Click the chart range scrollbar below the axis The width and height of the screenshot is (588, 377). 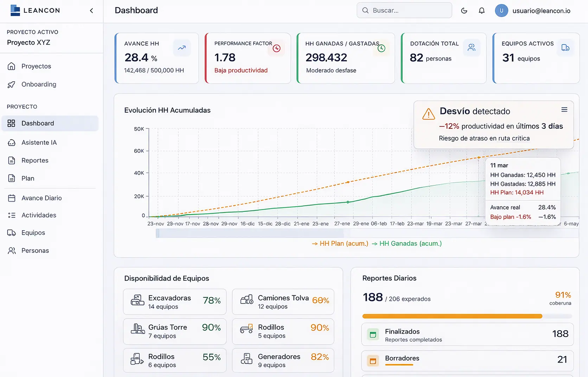[x=367, y=233]
